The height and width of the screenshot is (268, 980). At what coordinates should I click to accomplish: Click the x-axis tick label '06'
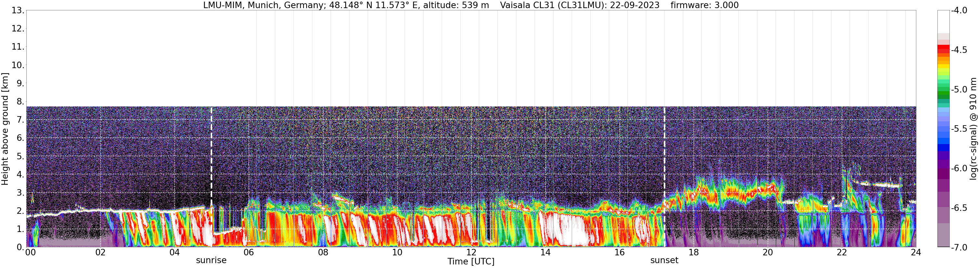[x=249, y=252]
